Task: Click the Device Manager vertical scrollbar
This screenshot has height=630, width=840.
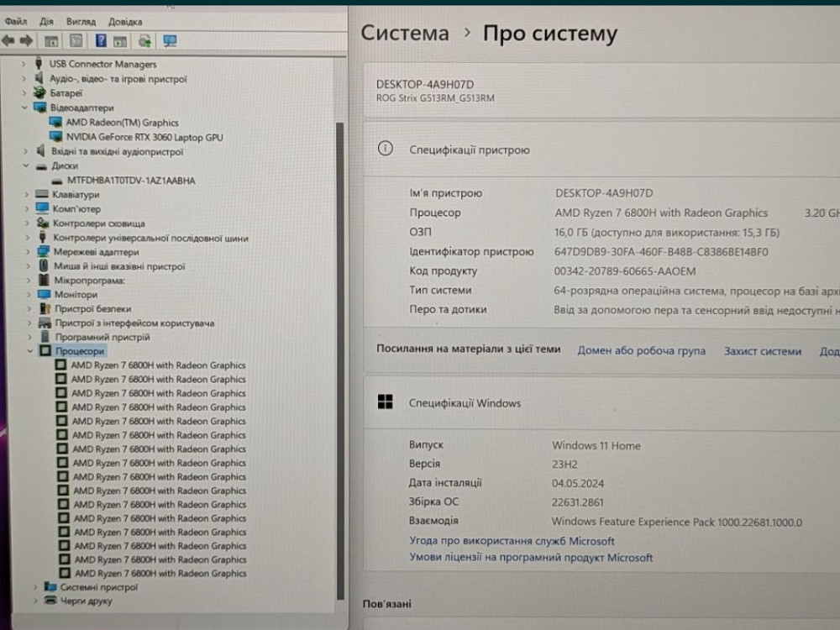Action: tap(340, 336)
